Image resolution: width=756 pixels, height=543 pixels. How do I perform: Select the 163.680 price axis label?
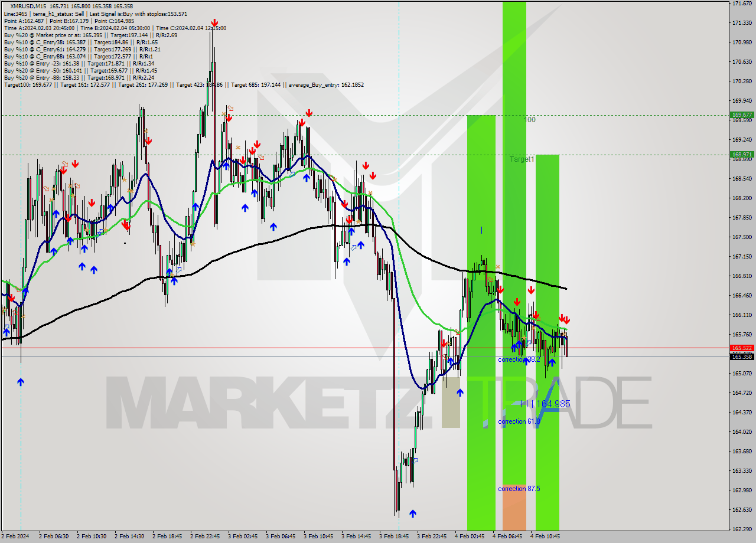point(742,452)
